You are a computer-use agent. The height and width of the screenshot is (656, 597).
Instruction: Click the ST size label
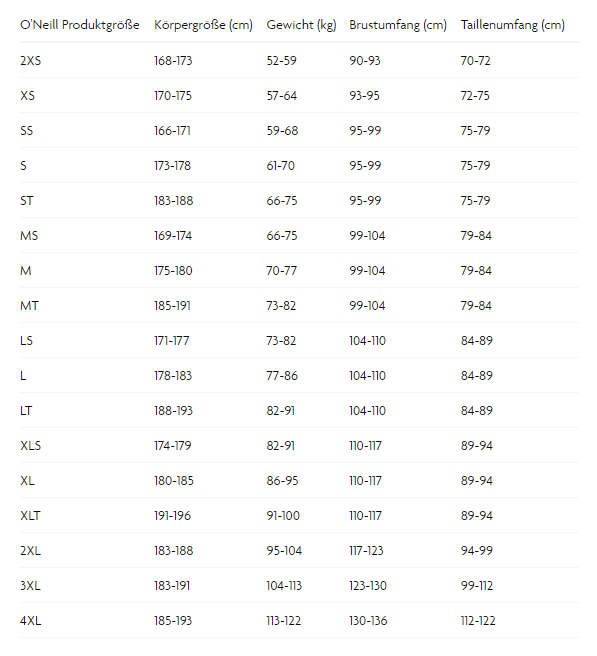(27, 201)
